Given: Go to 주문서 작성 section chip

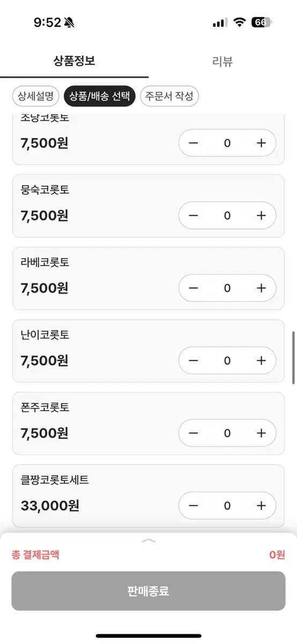Looking at the screenshot, I should tap(169, 96).
